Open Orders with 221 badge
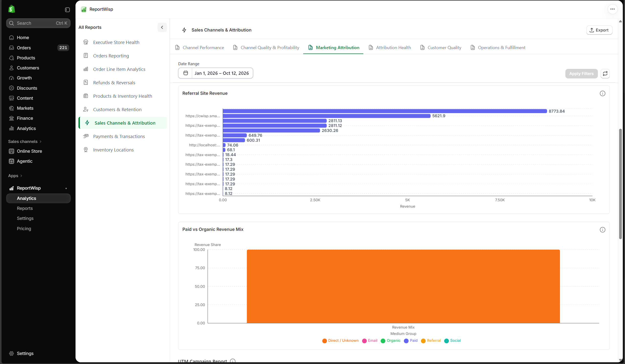This screenshot has height=364, width=625. [38, 48]
